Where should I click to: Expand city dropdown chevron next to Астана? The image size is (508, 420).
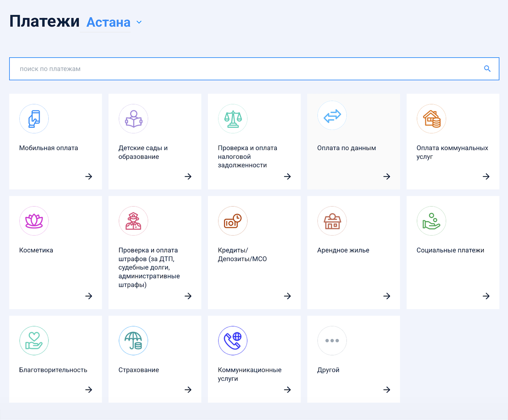139,22
